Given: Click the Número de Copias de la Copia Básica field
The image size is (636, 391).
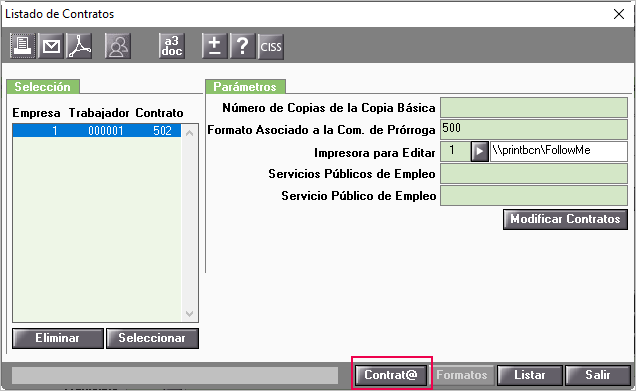Looking at the screenshot, I should click(x=534, y=107).
